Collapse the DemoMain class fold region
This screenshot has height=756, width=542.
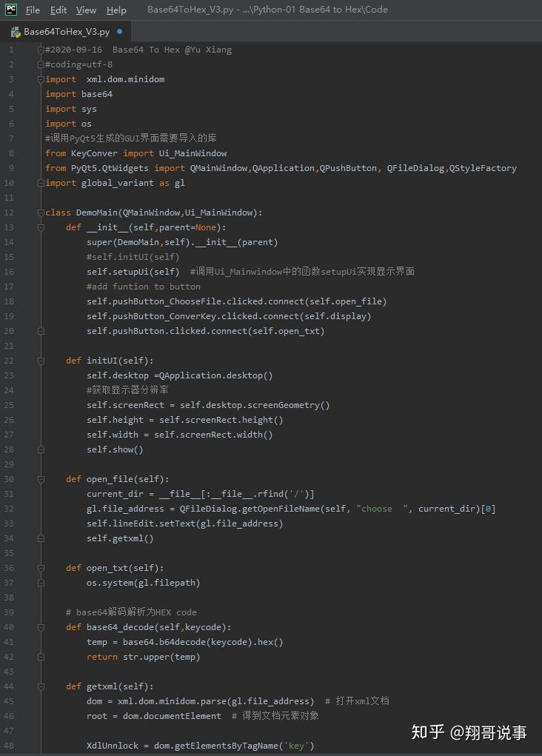point(41,213)
